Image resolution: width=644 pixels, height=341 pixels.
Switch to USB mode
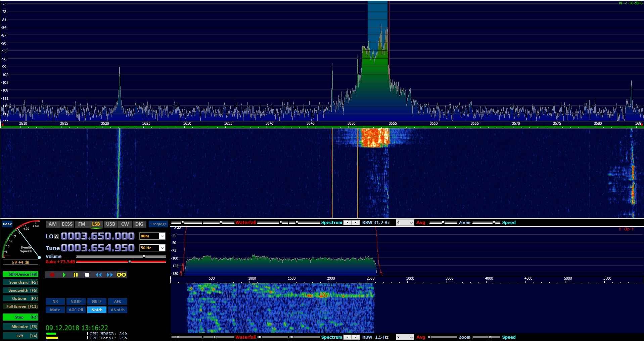[110, 224]
